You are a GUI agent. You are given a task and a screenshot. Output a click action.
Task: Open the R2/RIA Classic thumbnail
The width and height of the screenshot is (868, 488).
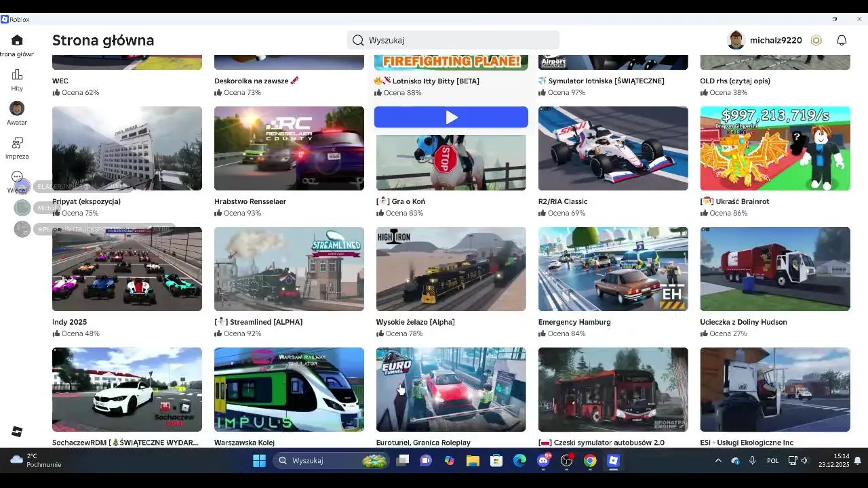click(x=613, y=148)
